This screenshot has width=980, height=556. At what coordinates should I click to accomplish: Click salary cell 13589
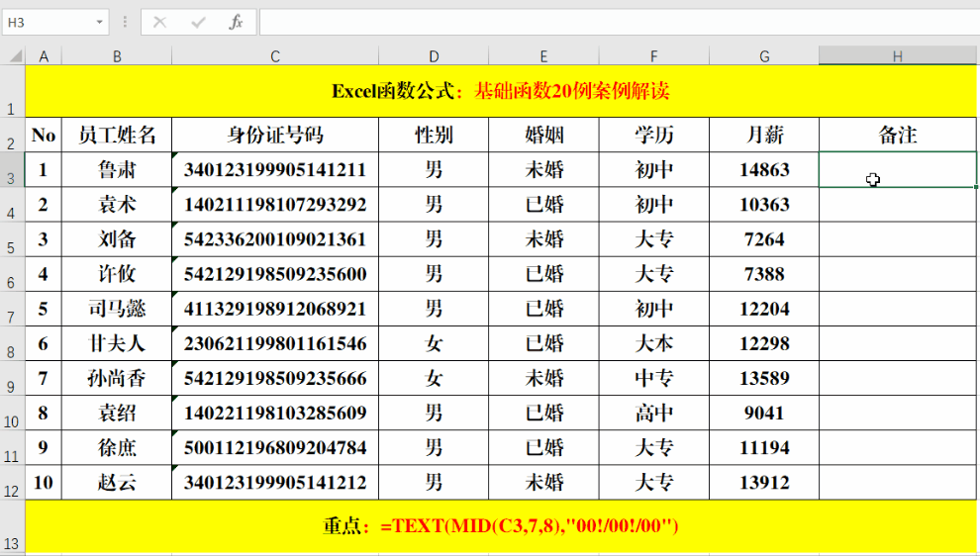click(764, 378)
